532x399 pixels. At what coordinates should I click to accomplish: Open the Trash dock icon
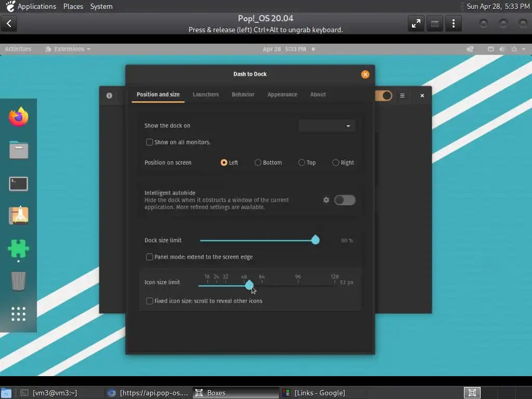coord(19,281)
